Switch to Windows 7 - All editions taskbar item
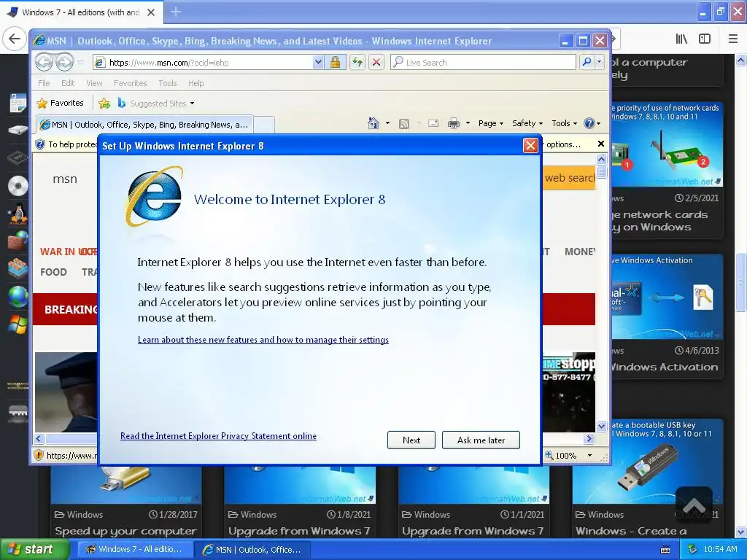This screenshot has width=747, height=560. coord(135,550)
